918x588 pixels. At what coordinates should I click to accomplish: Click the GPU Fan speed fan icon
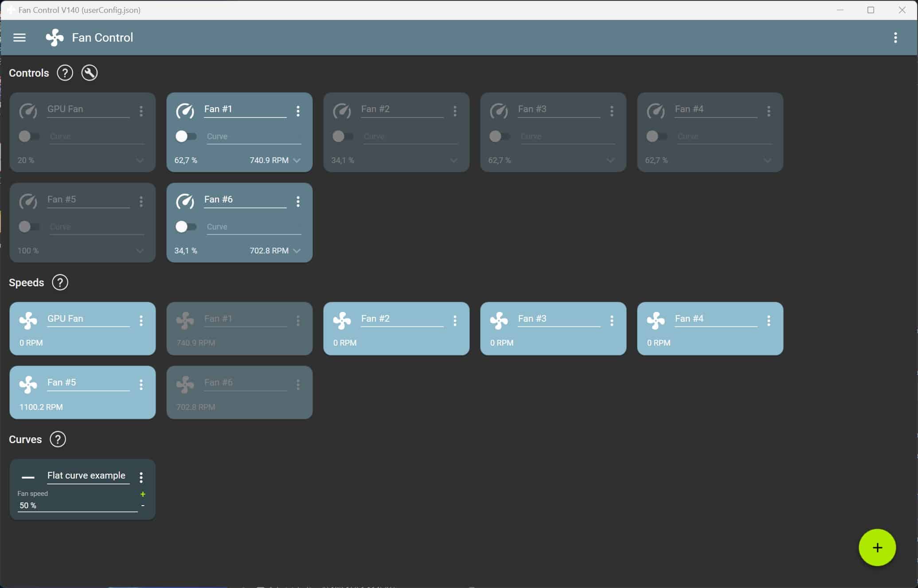coord(28,320)
